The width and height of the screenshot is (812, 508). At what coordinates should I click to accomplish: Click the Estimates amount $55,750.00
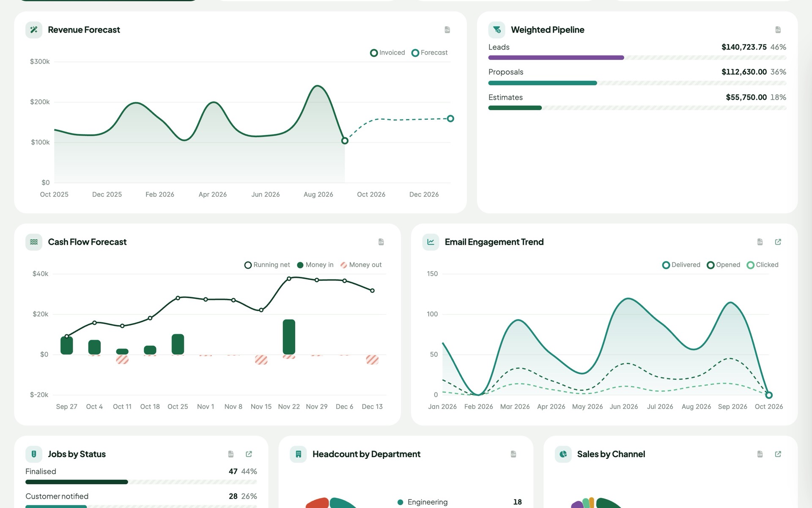click(x=746, y=97)
